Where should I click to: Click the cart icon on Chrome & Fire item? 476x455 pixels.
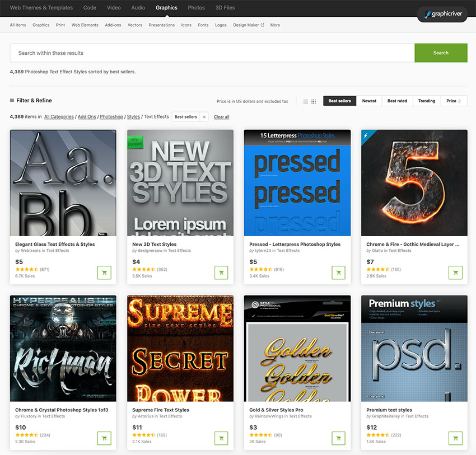pos(455,273)
